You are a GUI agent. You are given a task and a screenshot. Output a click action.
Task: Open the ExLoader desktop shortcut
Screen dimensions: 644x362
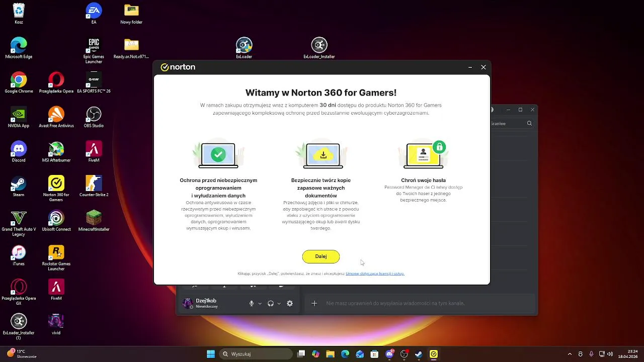(x=244, y=48)
